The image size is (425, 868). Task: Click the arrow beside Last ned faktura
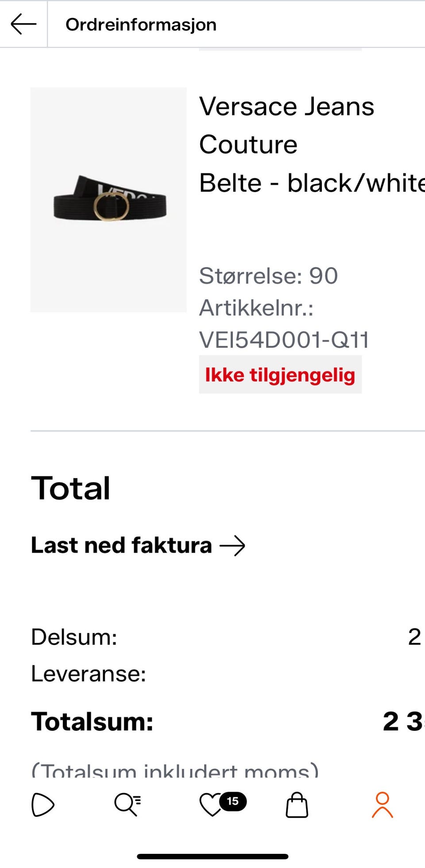click(x=232, y=545)
